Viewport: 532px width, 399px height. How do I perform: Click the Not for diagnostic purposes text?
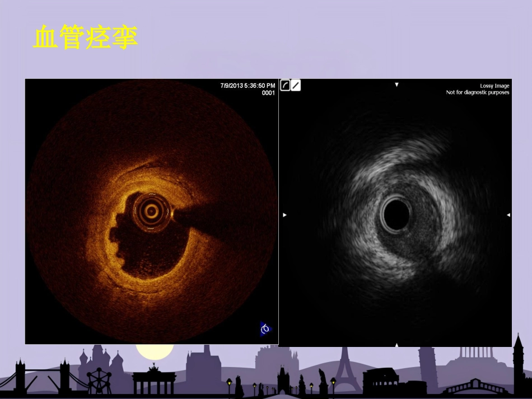coord(477,92)
